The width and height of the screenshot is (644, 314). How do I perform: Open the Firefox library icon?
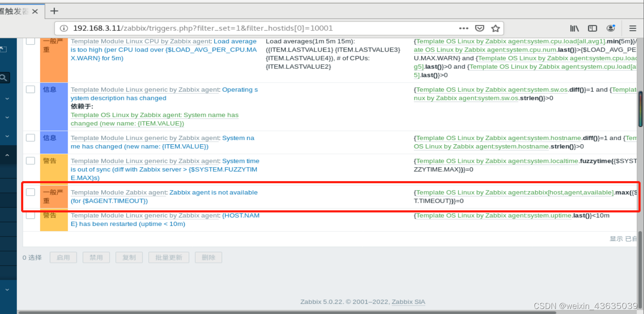[574, 28]
